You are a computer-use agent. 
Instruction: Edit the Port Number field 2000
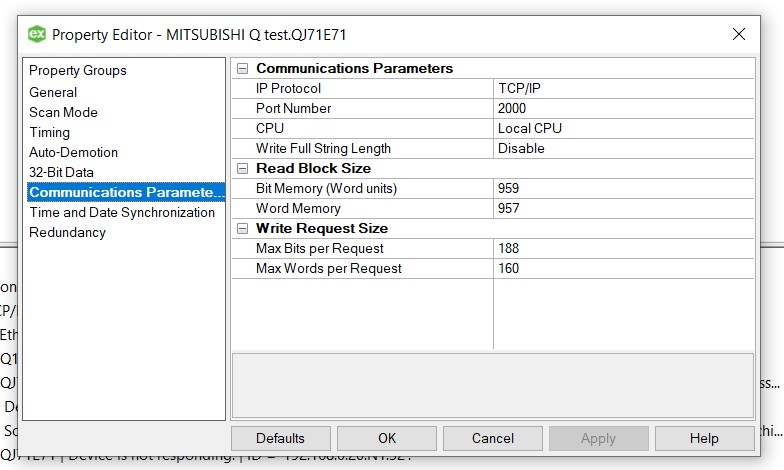(x=622, y=109)
